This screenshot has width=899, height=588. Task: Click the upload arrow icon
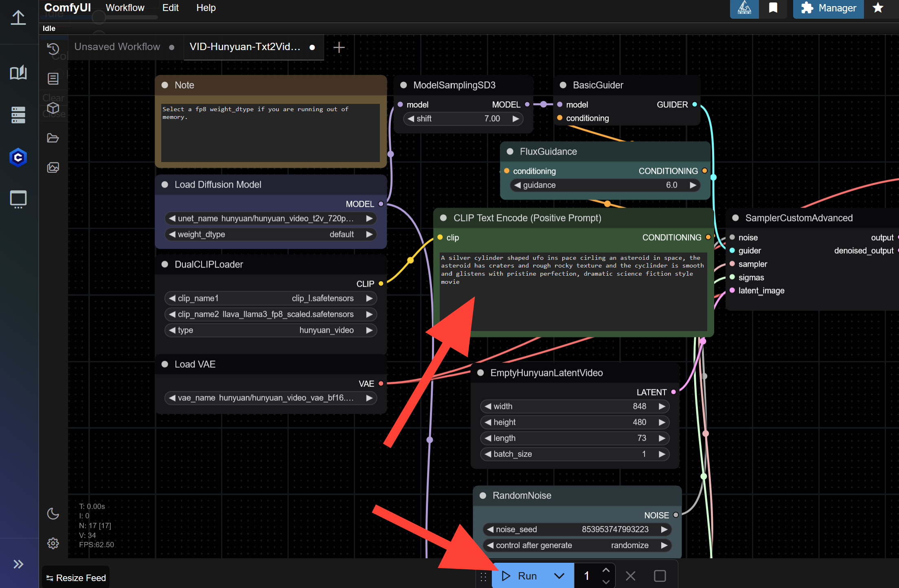coord(18,18)
